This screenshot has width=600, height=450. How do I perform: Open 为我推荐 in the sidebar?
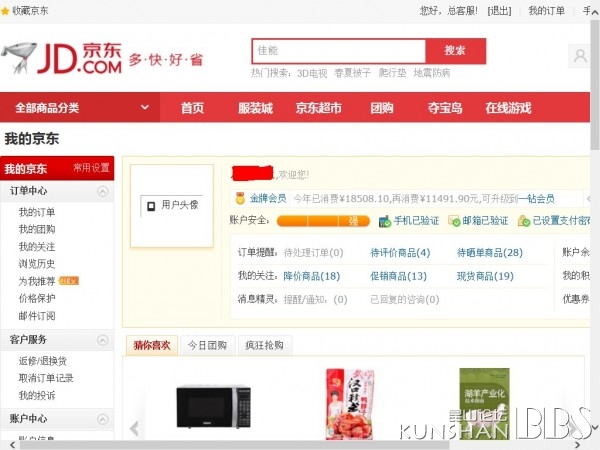point(37,281)
